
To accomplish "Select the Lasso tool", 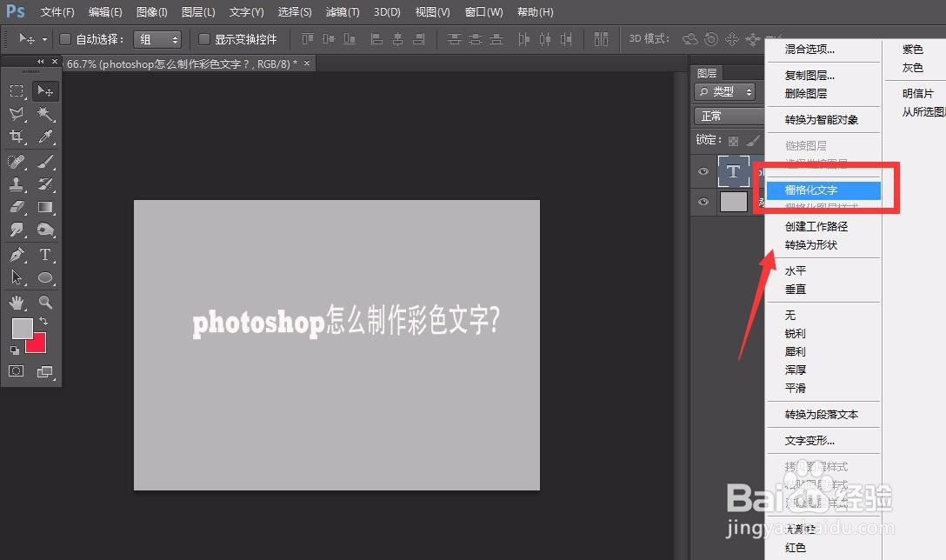I will tap(17, 113).
